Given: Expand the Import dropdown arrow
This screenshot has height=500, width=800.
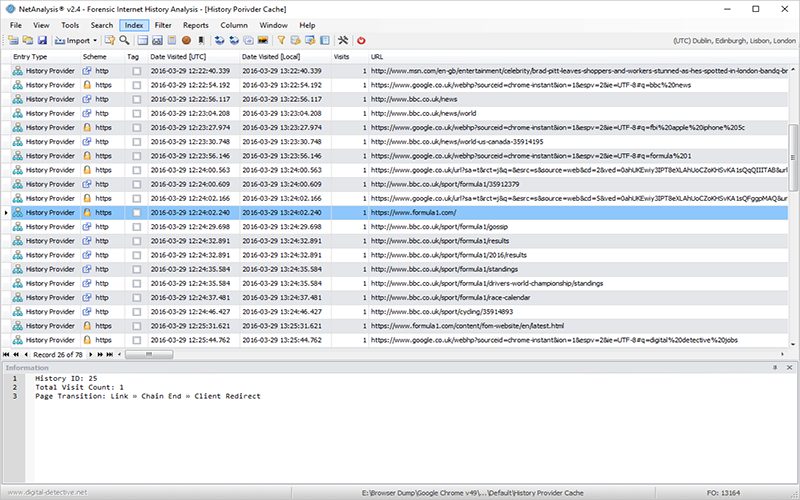Looking at the screenshot, I should (x=95, y=41).
